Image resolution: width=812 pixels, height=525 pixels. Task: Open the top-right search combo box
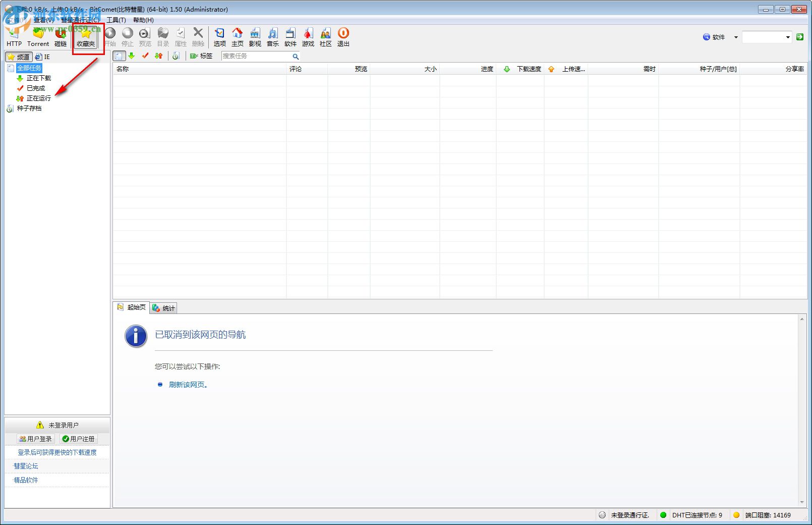point(767,37)
